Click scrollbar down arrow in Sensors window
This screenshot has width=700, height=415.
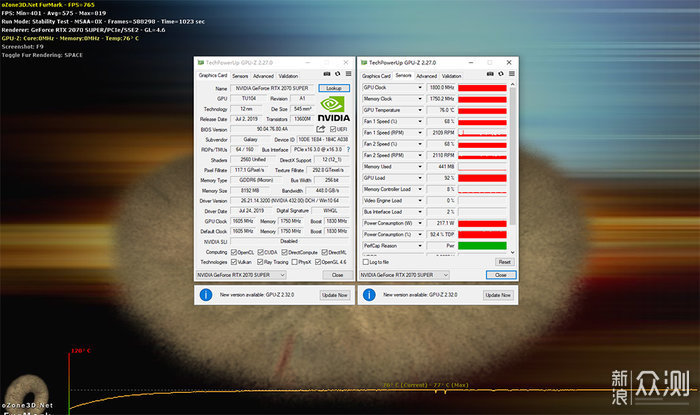point(512,252)
